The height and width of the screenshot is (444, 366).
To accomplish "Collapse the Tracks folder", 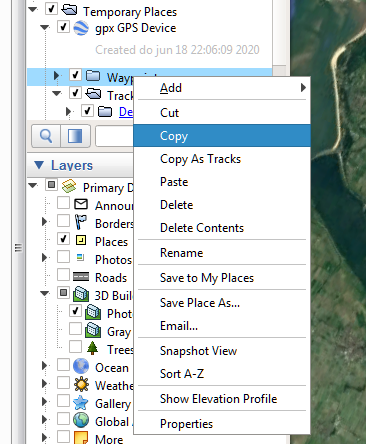I will [x=57, y=93].
